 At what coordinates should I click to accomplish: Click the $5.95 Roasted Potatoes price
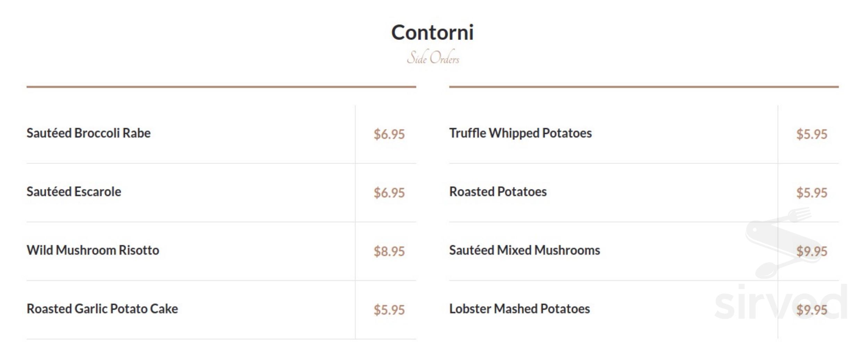[812, 193]
